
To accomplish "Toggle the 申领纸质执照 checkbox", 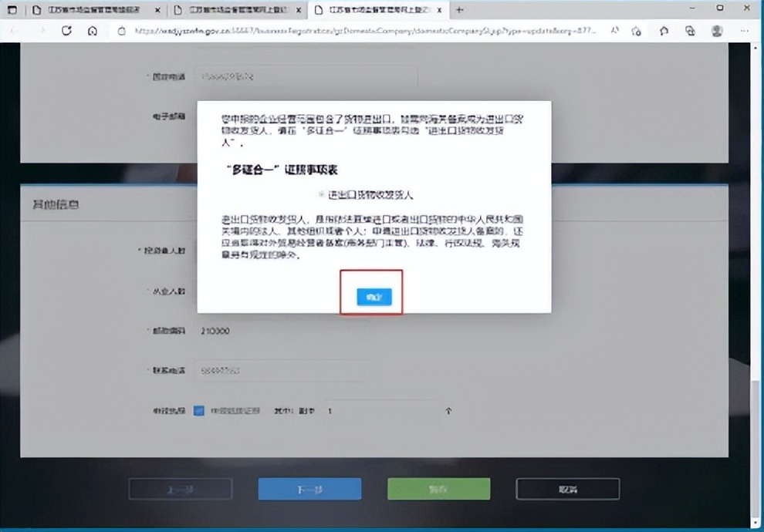I will [198, 411].
